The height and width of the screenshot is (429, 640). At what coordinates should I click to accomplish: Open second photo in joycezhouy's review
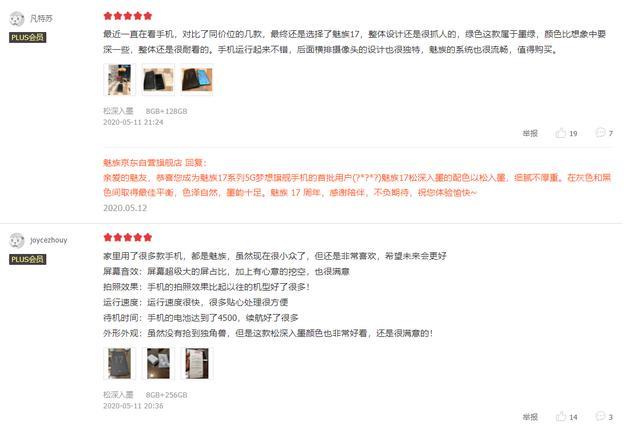(x=158, y=363)
